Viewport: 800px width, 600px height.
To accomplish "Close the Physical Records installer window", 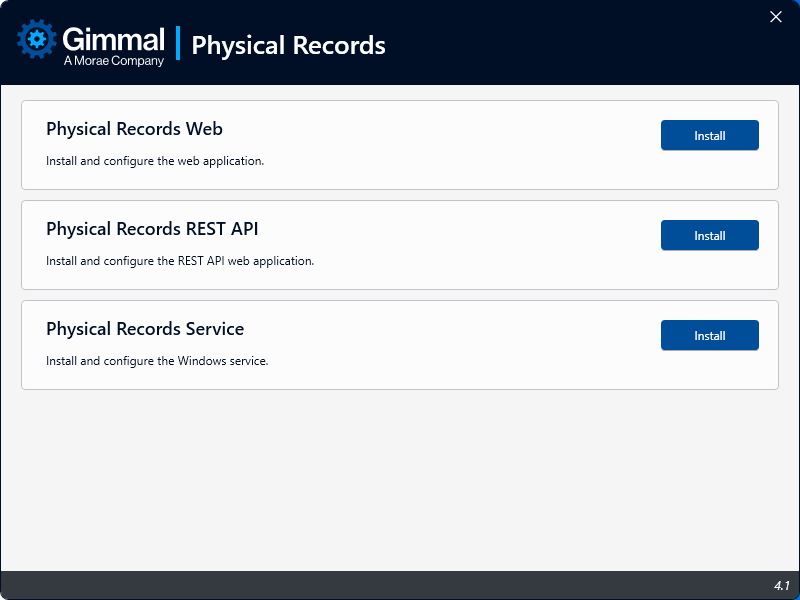I will tap(776, 17).
